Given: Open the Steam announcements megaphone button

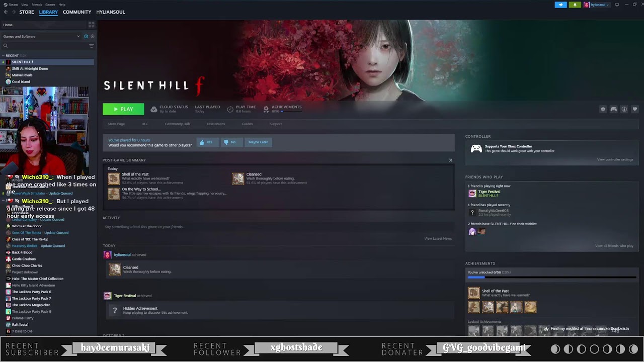Looking at the screenshot, I should [560, 5].
